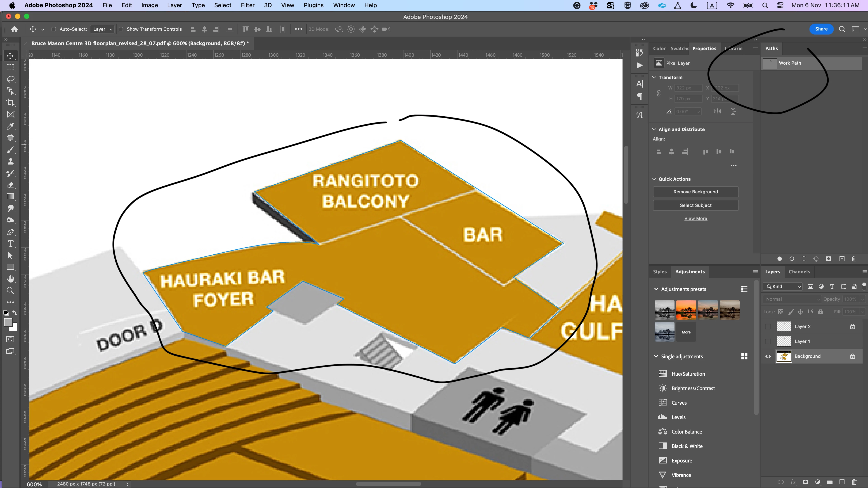This screenshot has height=488, width=868.
Task: Select the Lasso tool
Action: pyautogui.click(x=10, y=79)
